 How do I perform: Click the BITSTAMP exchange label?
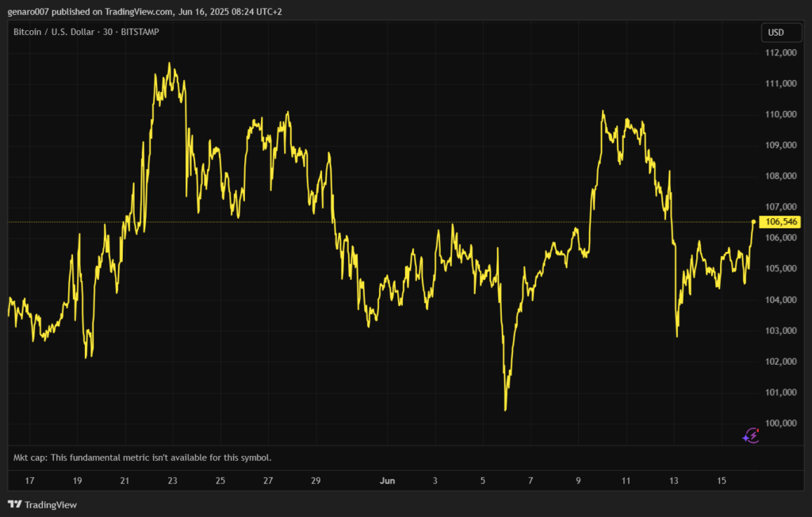[x=139, y=32]
